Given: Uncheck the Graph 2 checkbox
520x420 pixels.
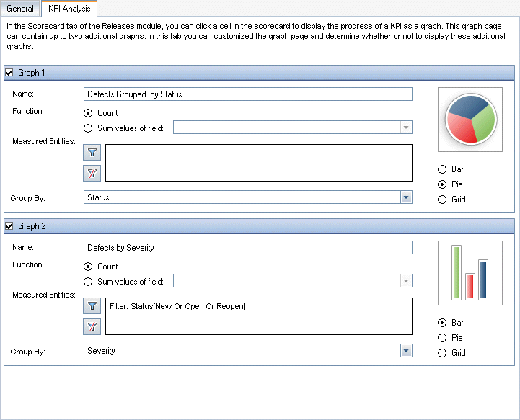Looking at the screenshot, I should [9, 226].
